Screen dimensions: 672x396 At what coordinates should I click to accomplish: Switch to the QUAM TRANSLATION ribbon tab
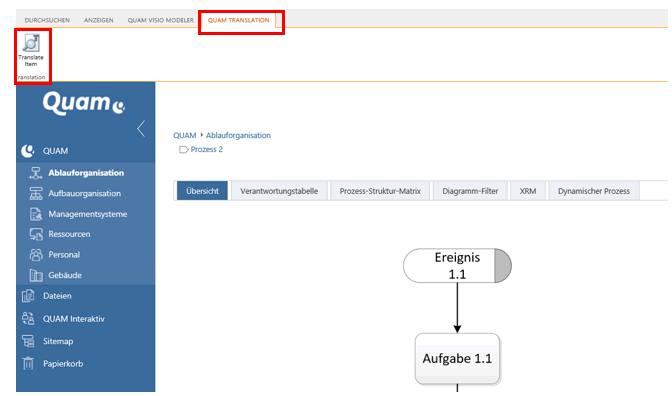238,20
